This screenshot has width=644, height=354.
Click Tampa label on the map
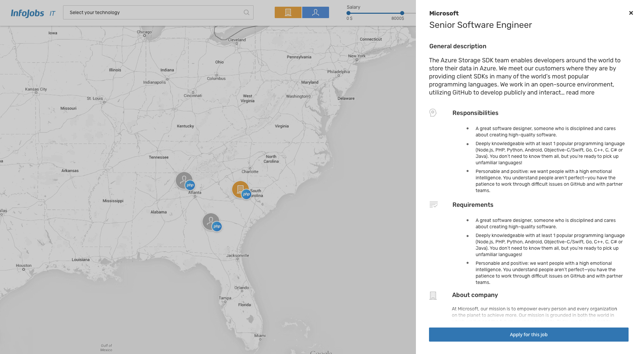225,298
